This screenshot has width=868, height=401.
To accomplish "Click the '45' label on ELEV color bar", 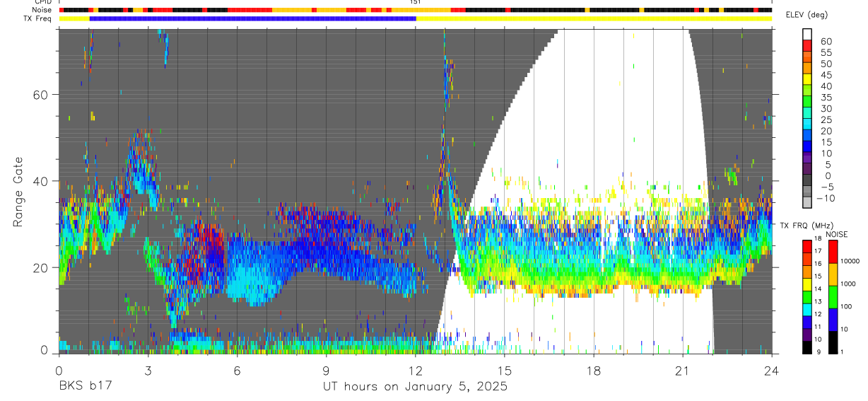I will 825,74.
